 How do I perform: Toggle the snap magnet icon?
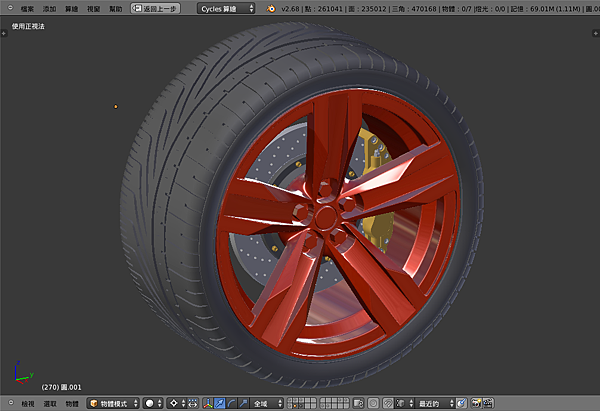pos(388,403)
